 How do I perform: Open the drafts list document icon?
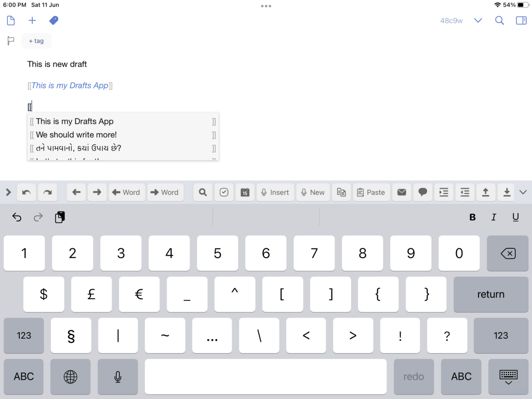coord(11,21)
